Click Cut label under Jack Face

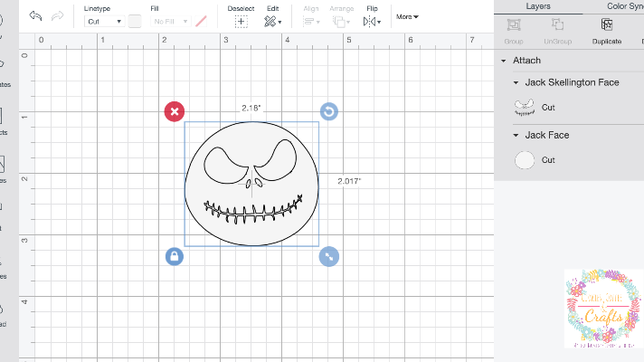coord(548,160)
